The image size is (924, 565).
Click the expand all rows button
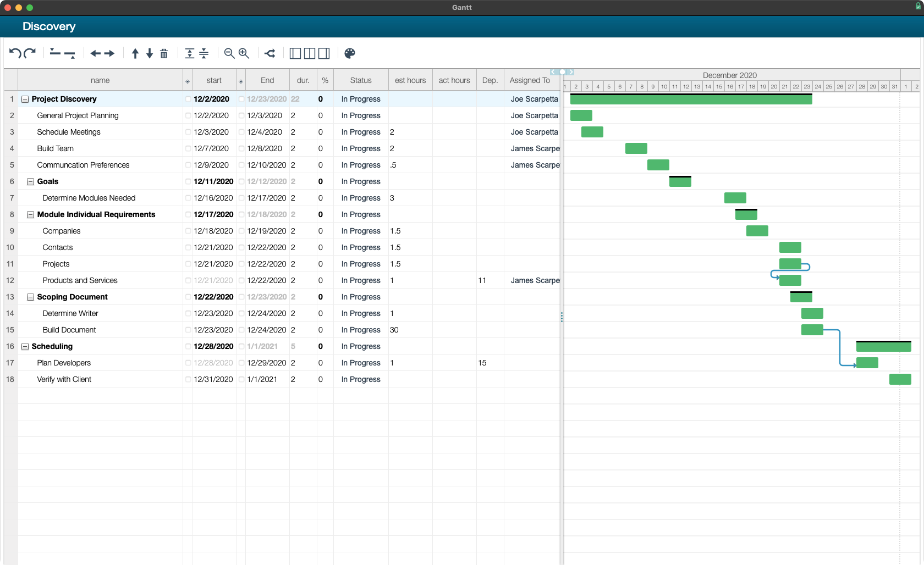[x=189, y=53]
